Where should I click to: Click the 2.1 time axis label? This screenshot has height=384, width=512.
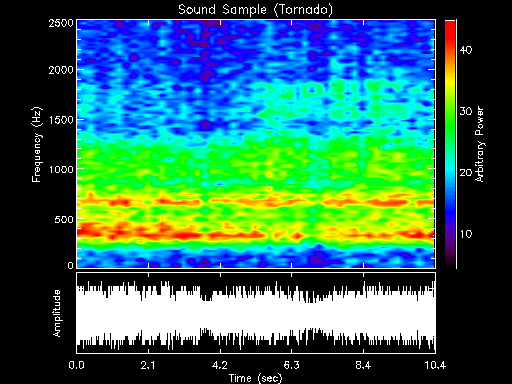point(148,365)
